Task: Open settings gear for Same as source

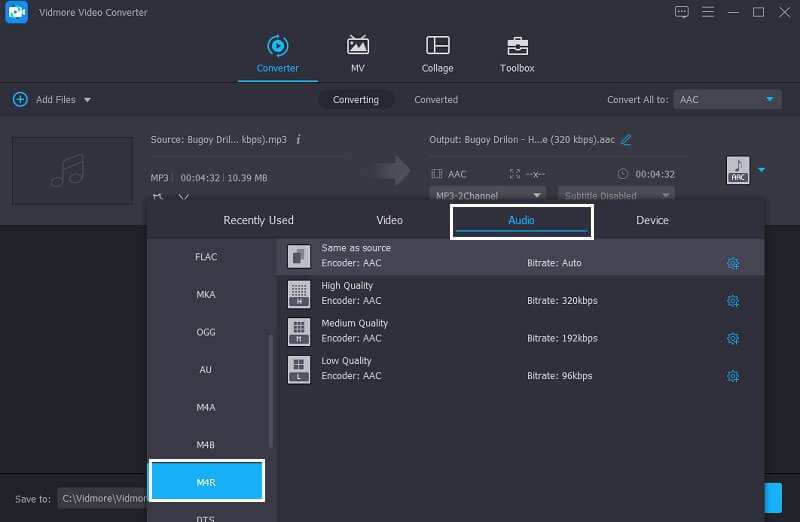Action: click(733, 263)
